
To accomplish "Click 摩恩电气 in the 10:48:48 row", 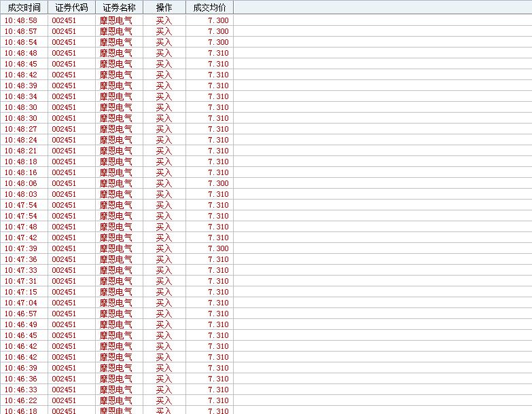I will (x=116, y=53).
